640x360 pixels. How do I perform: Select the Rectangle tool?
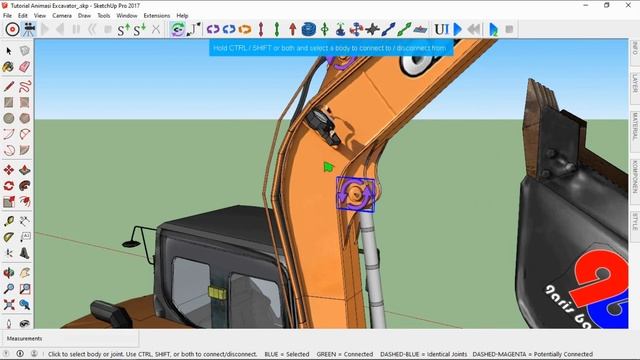[x=9, y=102]
